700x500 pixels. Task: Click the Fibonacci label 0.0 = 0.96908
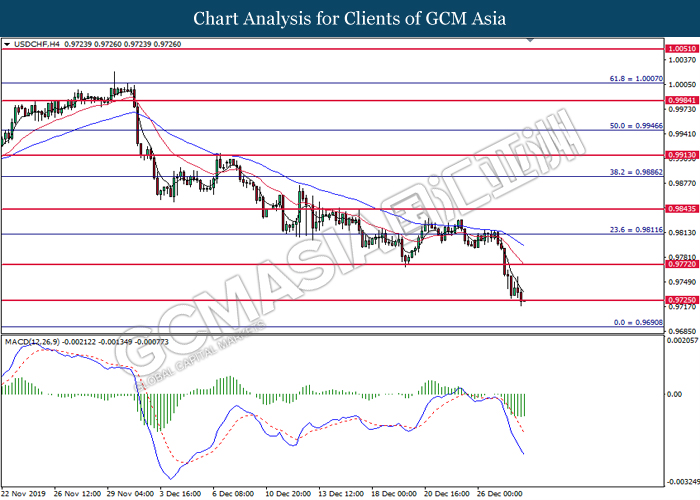click(x=638, y=322)
